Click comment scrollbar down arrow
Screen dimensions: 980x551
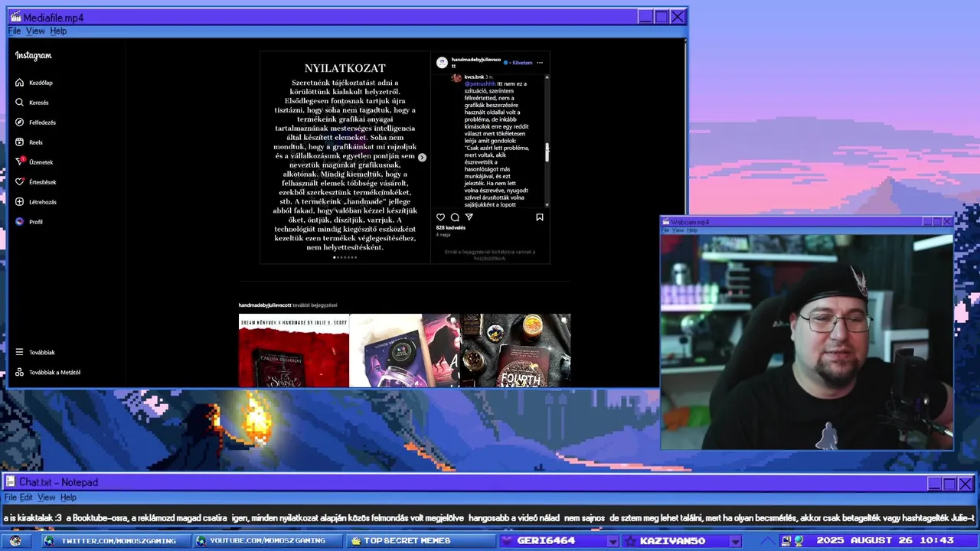pyautogui.click(x=547, y=205)
